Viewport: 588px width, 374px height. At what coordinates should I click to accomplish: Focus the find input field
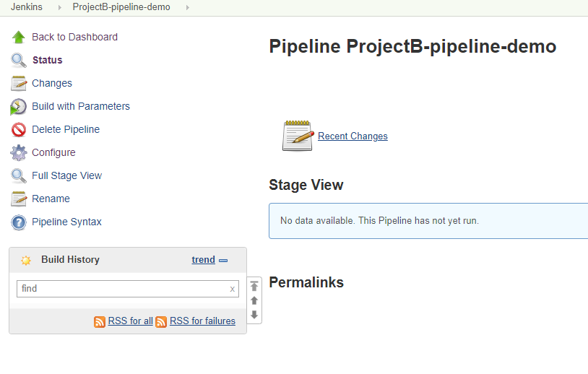point(128,289)
